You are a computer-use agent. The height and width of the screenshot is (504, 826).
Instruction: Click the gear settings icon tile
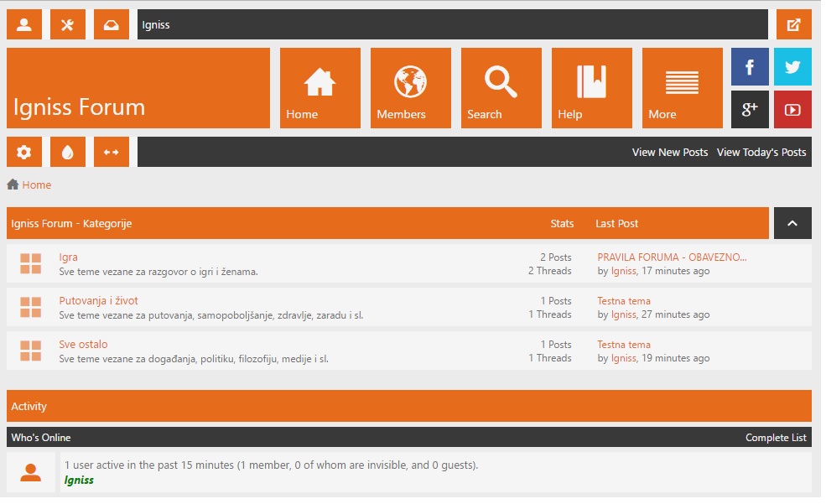pos(24,152)
